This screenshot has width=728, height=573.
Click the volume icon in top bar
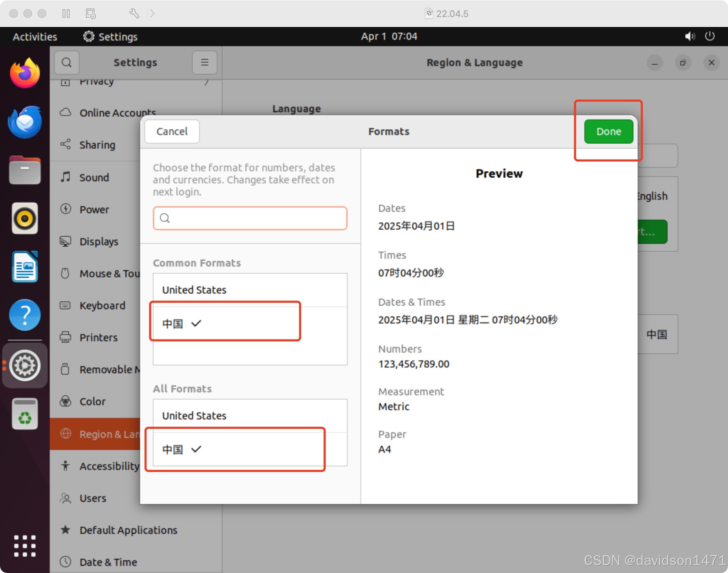point(690,36)
